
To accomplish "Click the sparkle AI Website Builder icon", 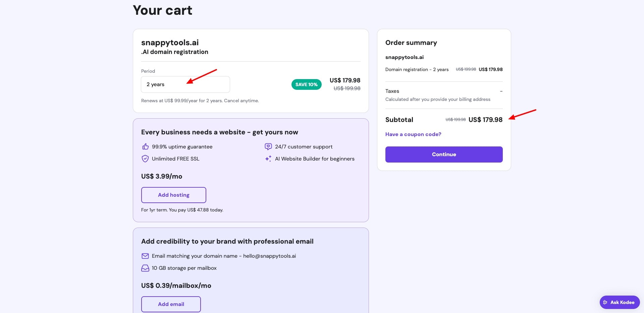I will pos(268,159).
